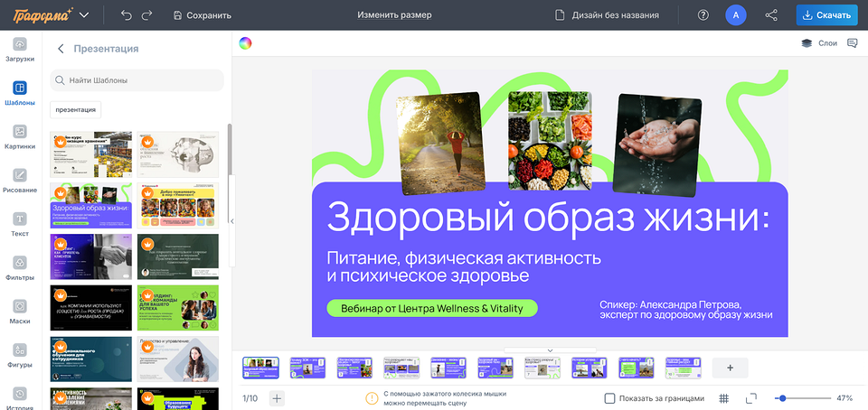Redo the last action
The image size is (868, 410).
point(147,15)
